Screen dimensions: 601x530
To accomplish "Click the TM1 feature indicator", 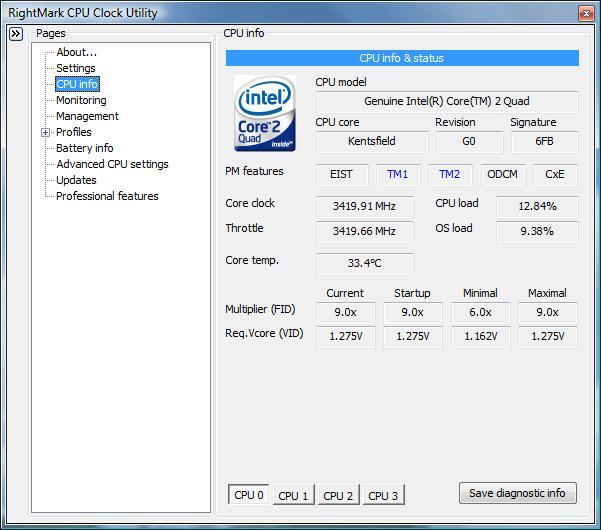I will click(397, 174).
